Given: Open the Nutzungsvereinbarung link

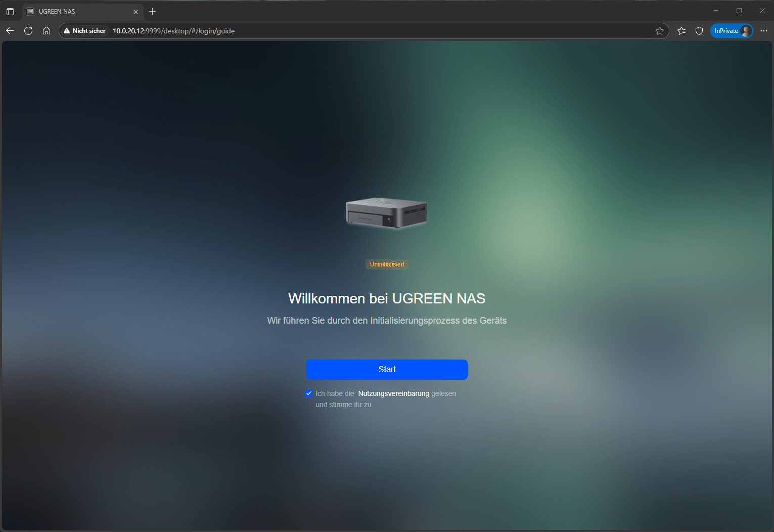Looking at the screenshot, I should tap(393, 393).
